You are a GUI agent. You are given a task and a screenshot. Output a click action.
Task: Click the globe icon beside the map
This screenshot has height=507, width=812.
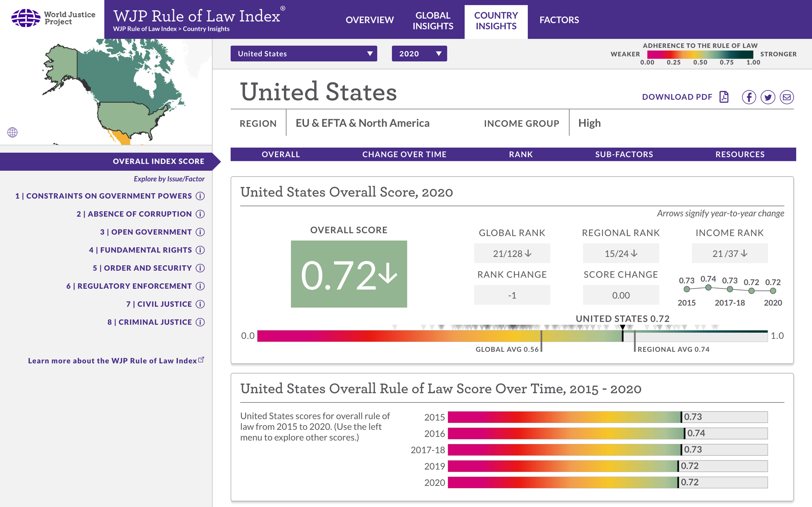coord(12,132)
